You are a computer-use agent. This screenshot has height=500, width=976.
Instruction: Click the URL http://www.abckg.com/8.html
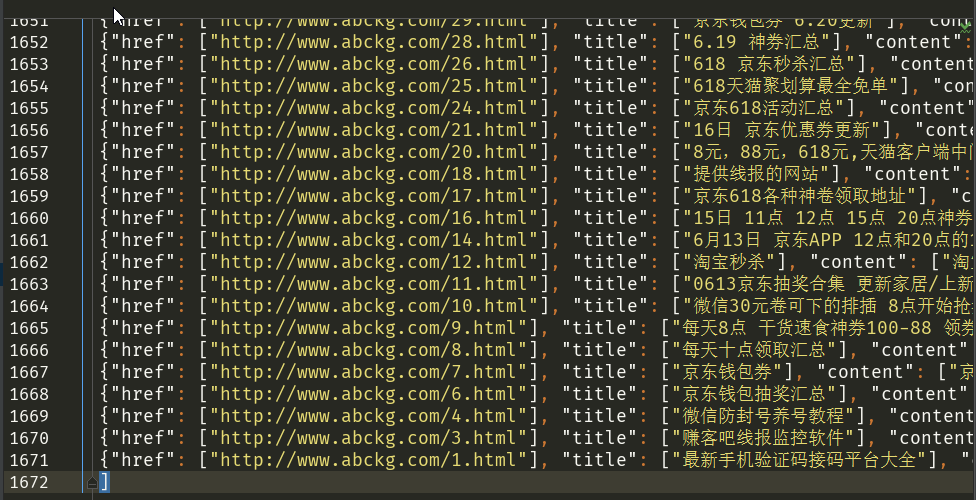368,350
